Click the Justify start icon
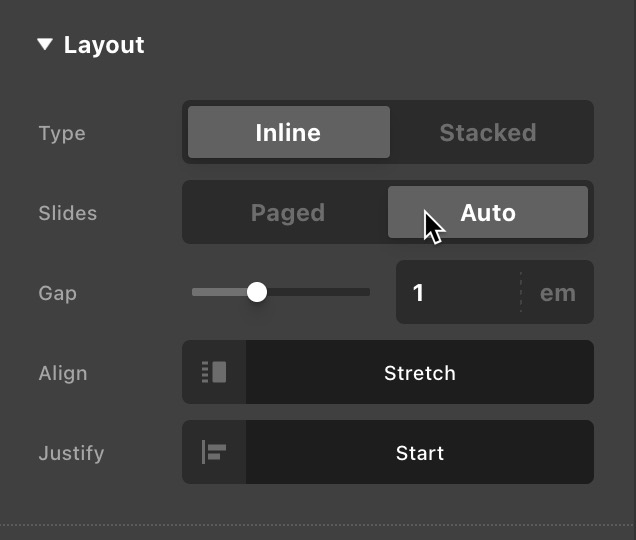The image size is (636, 540). coord(214,453)
